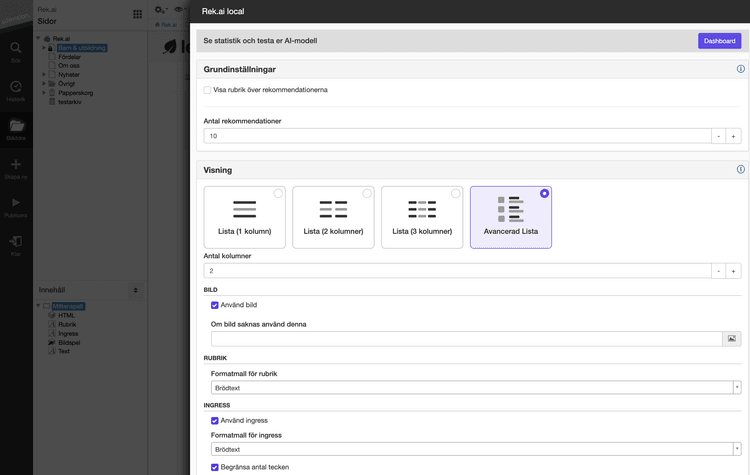Viewport: 750px width, 475px height.
Task: Click the Antal kolumner input field
Action: (455, 271)
